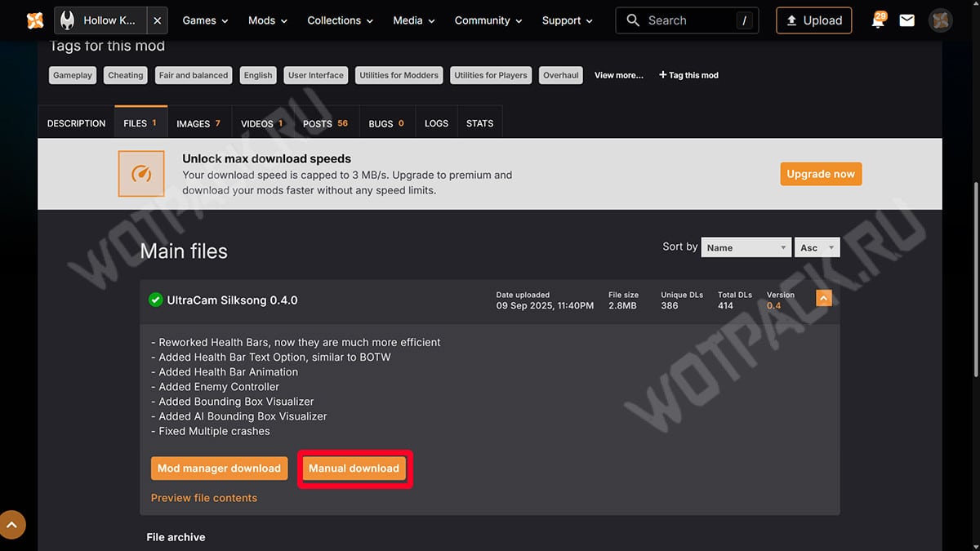980x551 pixels.
Task: Click the speedometer premium icon
Action: coord(141,173)
